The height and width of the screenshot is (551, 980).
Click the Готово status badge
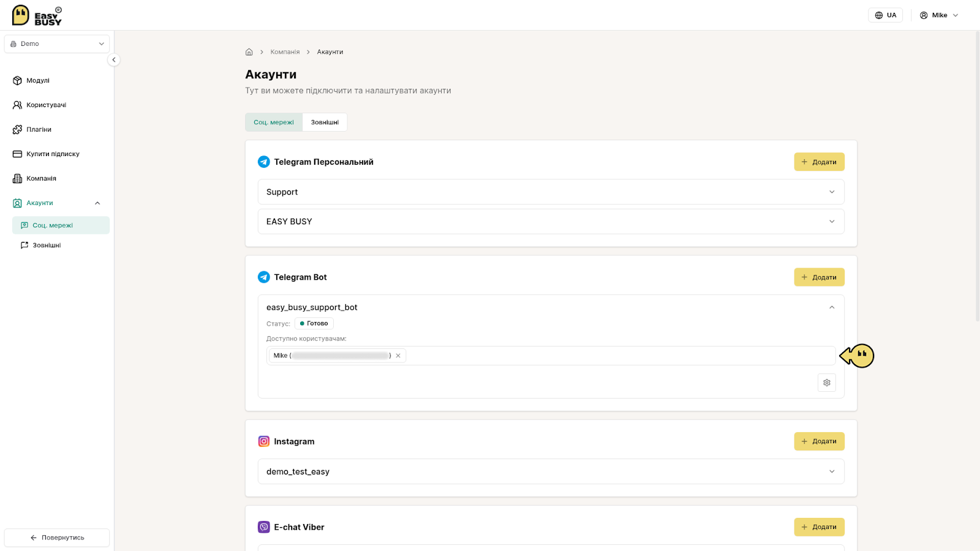314,323
